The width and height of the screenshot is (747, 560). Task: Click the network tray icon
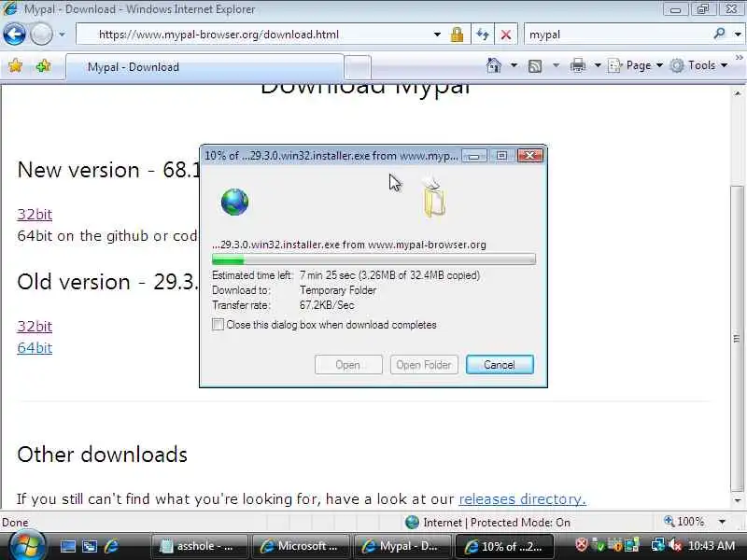(658, 545)
